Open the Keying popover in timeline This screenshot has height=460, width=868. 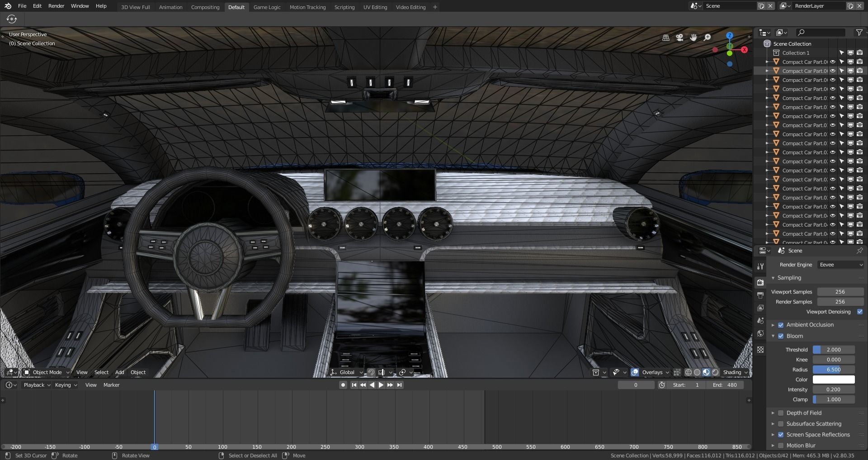[x=66, y=385]
